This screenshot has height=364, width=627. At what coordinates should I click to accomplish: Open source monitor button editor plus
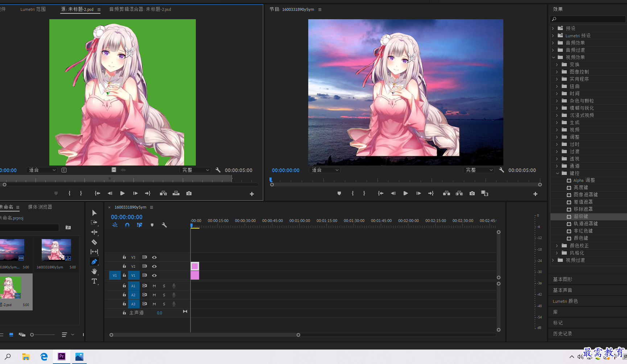point(252,194)
